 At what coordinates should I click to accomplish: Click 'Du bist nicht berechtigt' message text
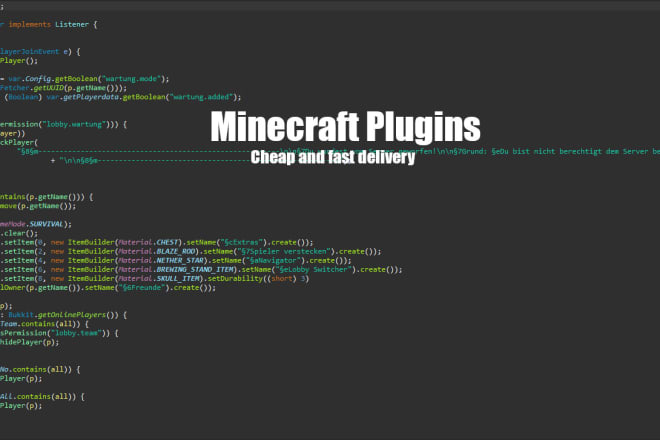(549, 151)
